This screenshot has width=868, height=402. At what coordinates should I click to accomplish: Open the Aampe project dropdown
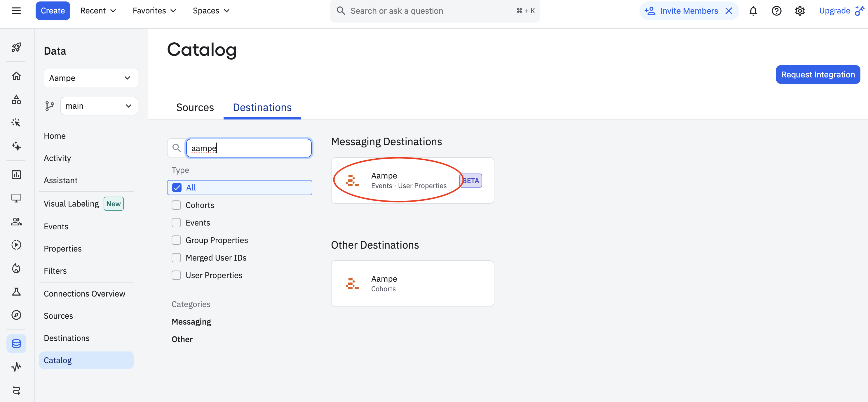[x=91, y=78]
